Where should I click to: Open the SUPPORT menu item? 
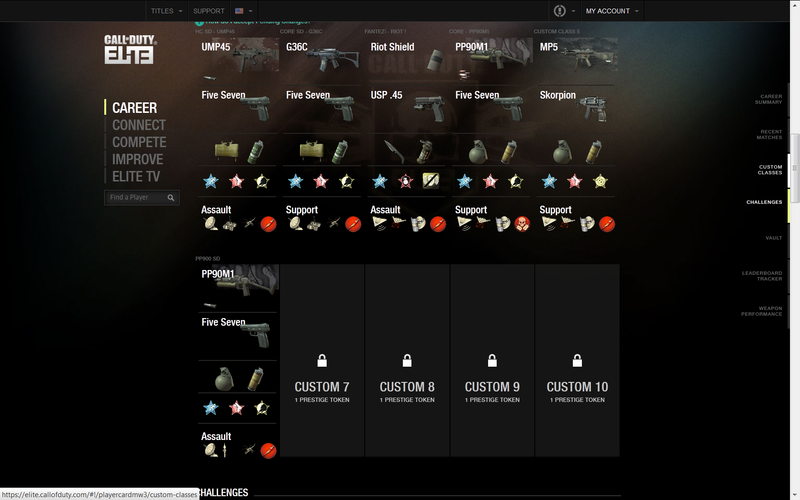click(208, 11)
